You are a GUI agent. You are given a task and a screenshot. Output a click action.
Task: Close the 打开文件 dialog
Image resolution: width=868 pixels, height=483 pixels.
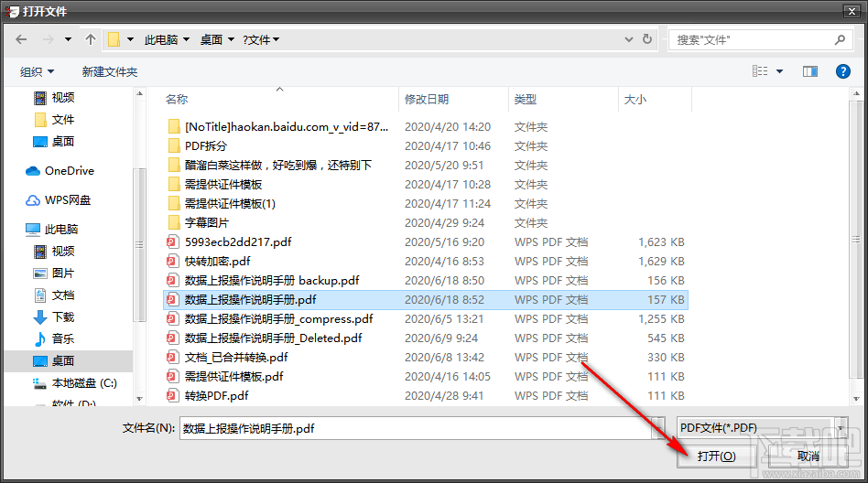(x=852, y=11)
